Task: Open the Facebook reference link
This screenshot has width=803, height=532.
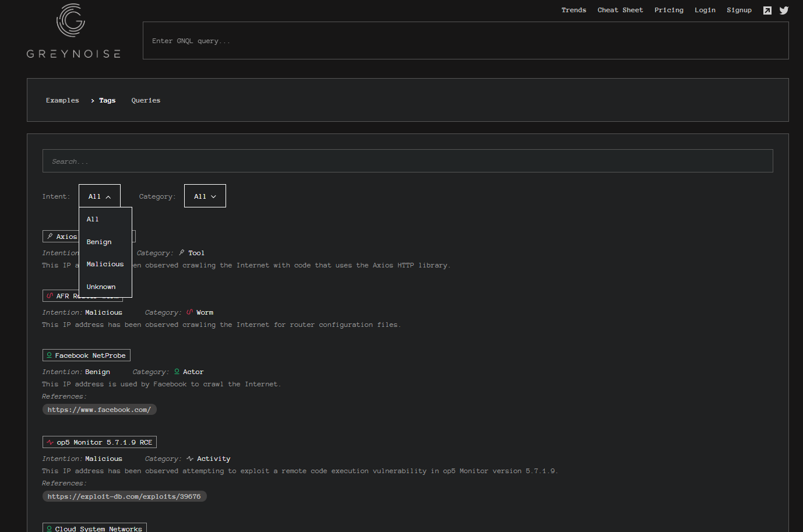Action: coord(99,409)
